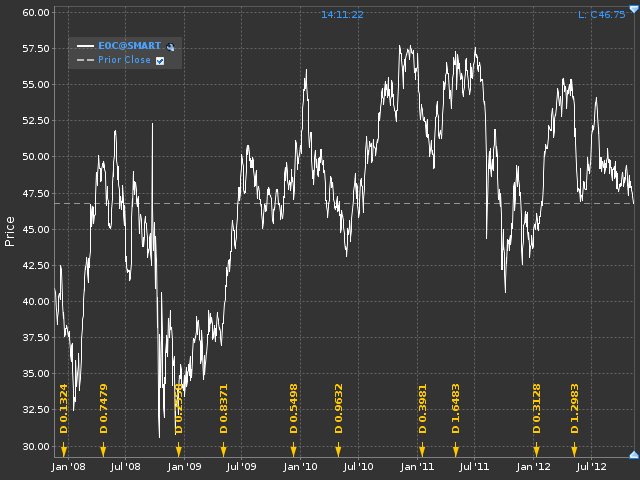Screen dimensions: 640x480
Task: Click the D 1.2983 dividend amount text
Action: pyautogui.click(x=575, y=409)
